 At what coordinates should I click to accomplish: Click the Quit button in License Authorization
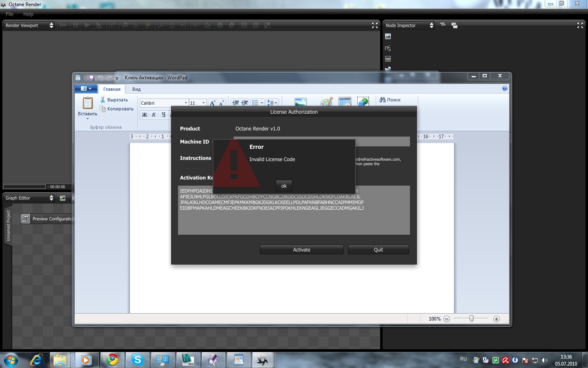pos(379,250)
